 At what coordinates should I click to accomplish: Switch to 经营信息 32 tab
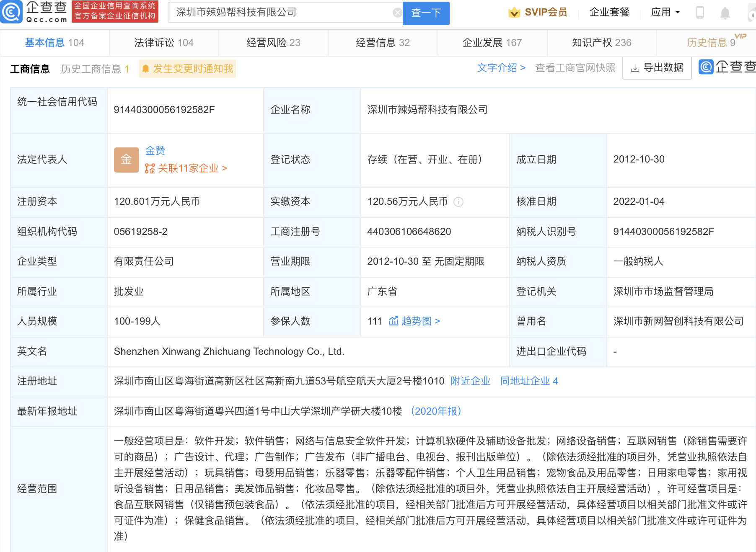pyautogui.click(x=383, y=43)
